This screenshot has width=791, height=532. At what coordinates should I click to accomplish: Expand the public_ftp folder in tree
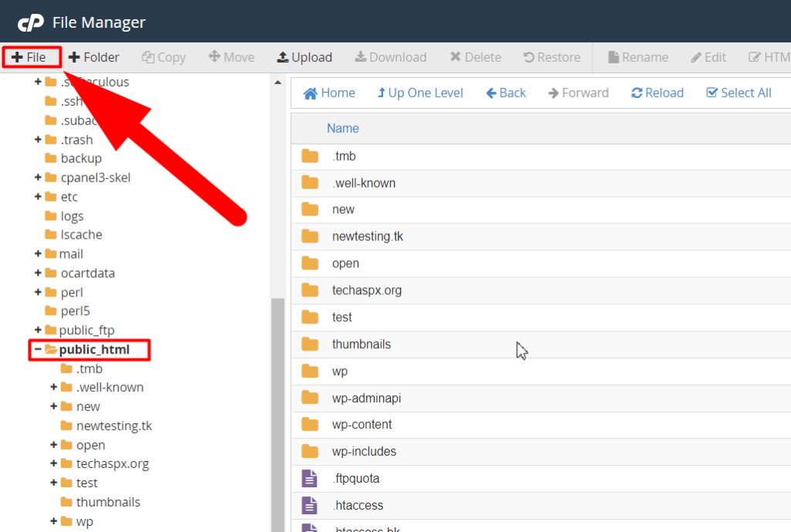(x=38, y=330)
